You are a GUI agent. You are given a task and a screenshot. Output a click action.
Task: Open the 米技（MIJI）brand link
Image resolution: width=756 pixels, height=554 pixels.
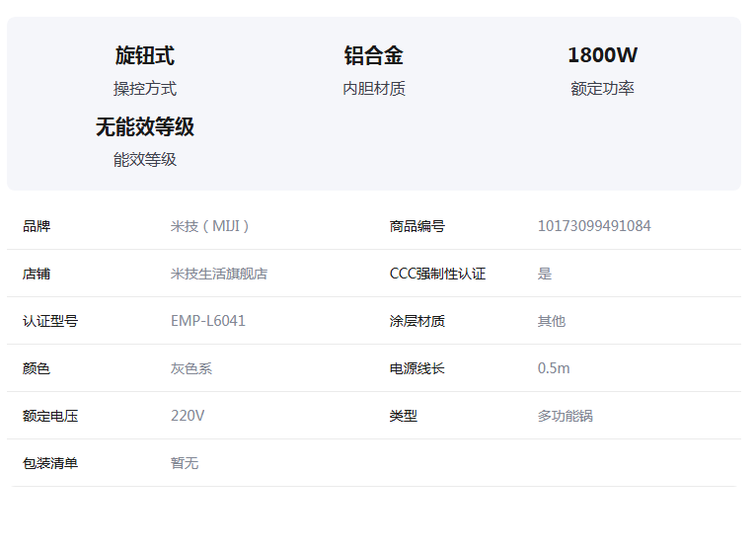coord(209,226)
